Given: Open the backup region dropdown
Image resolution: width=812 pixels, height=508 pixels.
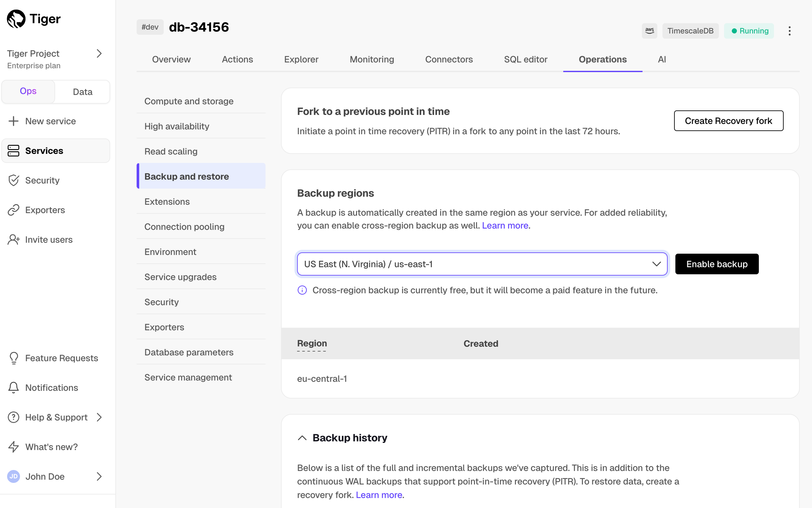Looking at the screenshot, I should [482, 264].
